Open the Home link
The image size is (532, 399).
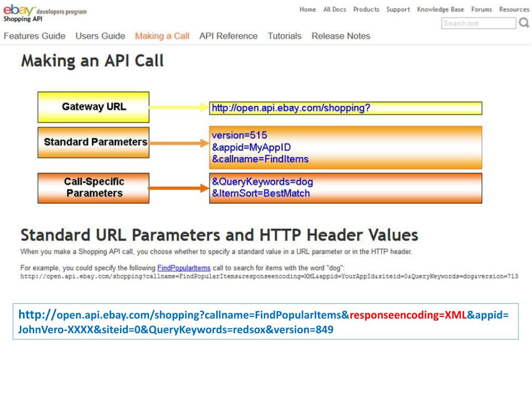(308, 9)
